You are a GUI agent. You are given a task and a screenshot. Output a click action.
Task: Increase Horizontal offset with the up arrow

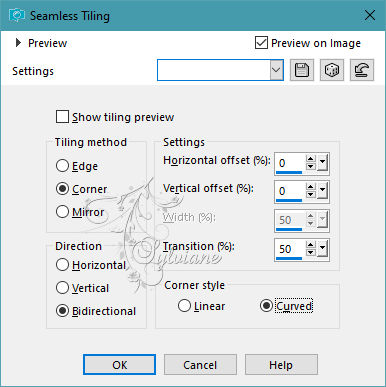pos(311,160)
